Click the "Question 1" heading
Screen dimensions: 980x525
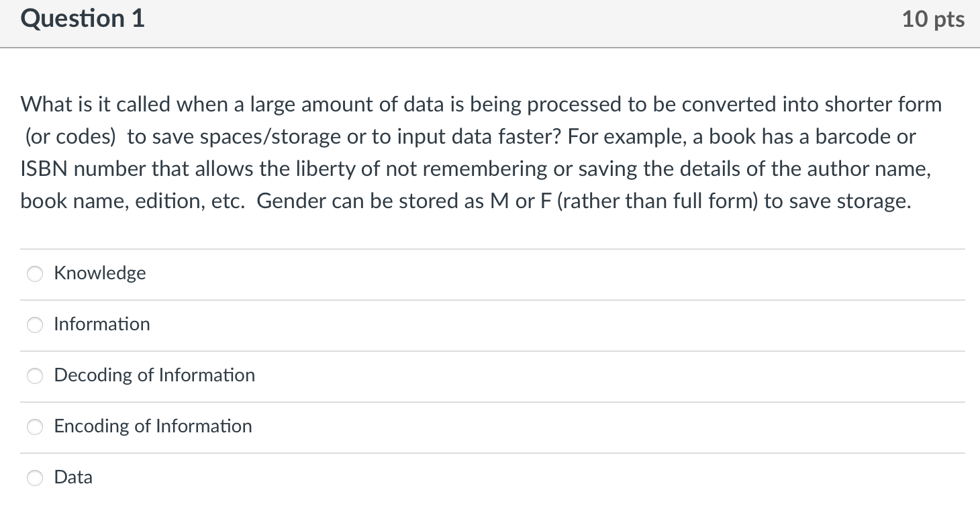click(83, 19)
